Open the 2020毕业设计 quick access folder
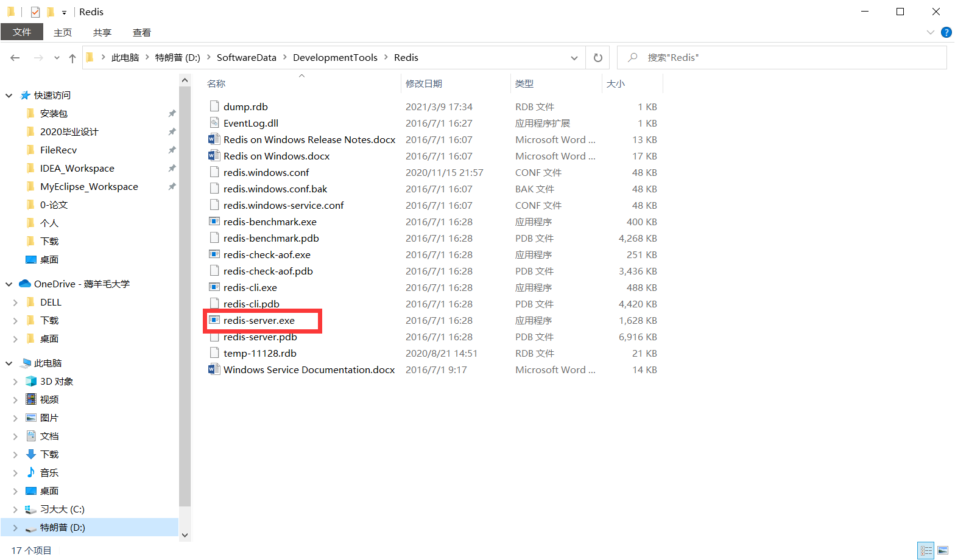 [x=69, y=132]
